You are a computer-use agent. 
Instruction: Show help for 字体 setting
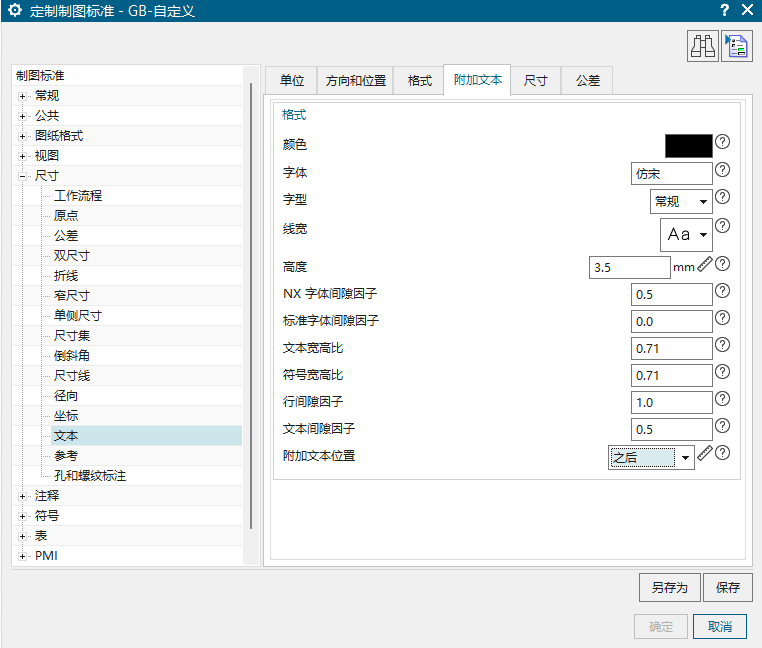[723, 170]
